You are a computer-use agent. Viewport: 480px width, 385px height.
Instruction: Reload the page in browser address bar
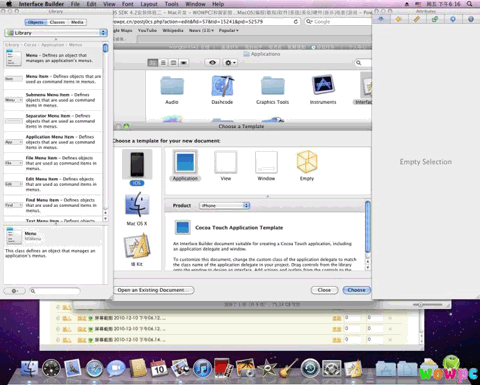tap(296, 21)
